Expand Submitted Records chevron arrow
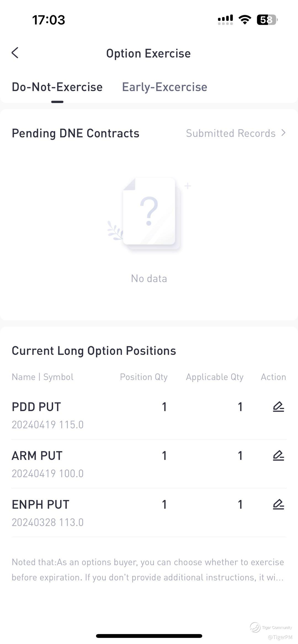The width and height of the screenshot is (298, 644). point(283,133)
